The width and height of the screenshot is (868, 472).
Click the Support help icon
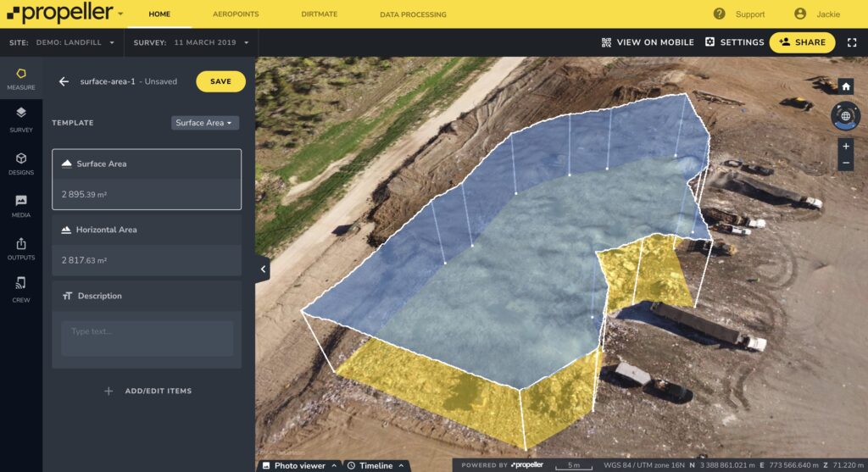[x=719, y=14]
